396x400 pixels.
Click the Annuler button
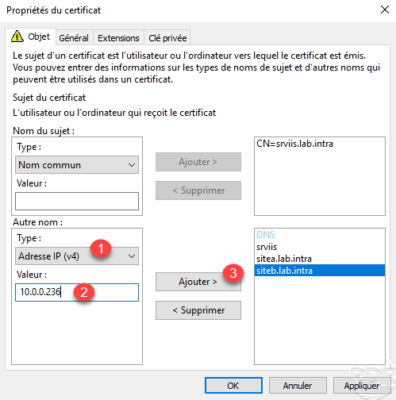(298, 386)
